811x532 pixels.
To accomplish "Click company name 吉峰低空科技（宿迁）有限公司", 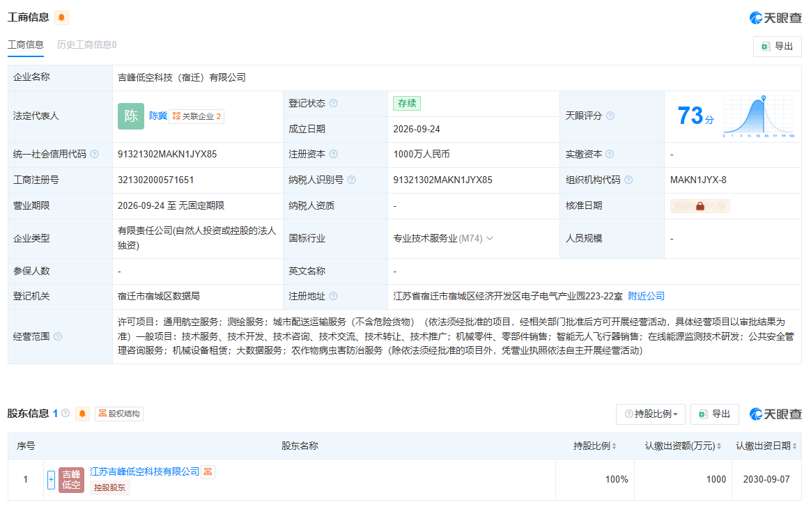I will 182,77.
